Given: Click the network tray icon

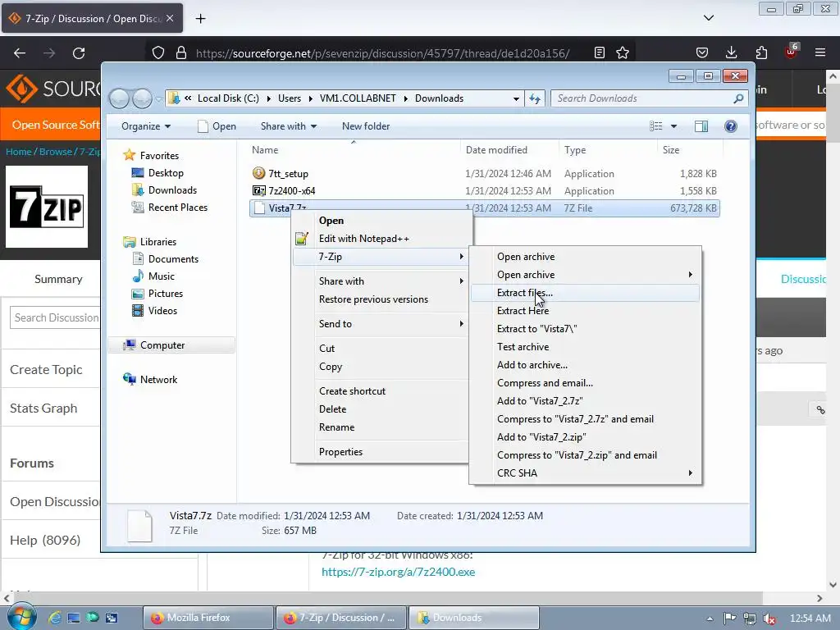Looking at the screenshot, I should pyautogui.click(x=750, y=619).
